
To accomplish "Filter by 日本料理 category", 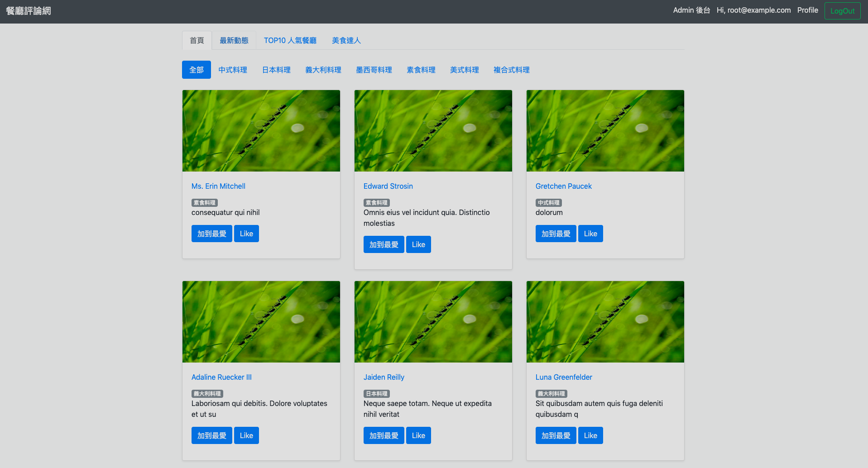I will pos(276,70).
